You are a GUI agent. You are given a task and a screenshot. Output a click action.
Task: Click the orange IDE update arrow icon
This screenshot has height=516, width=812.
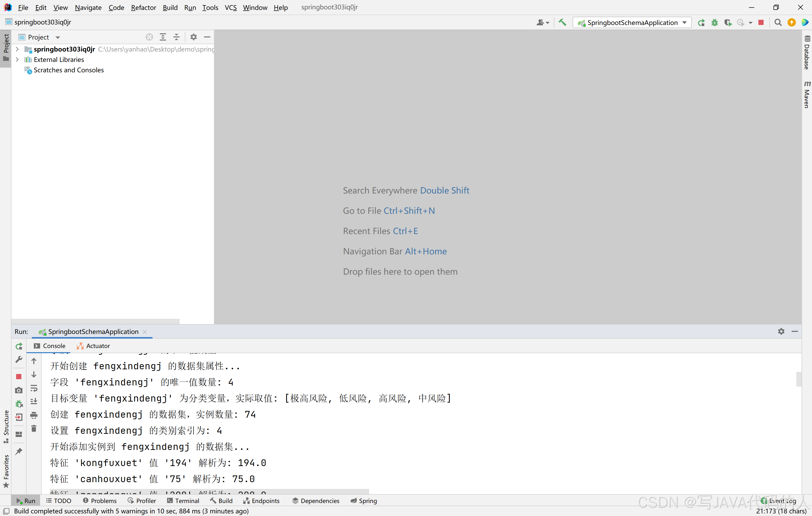click(791, 23)
